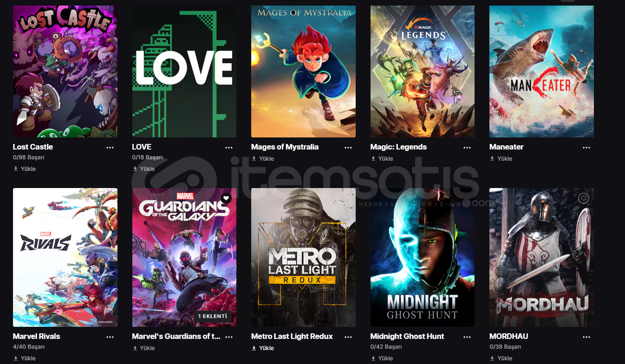Open the more options menu for LOVE
Screen dimensions: 625x364
pos(229,148)
